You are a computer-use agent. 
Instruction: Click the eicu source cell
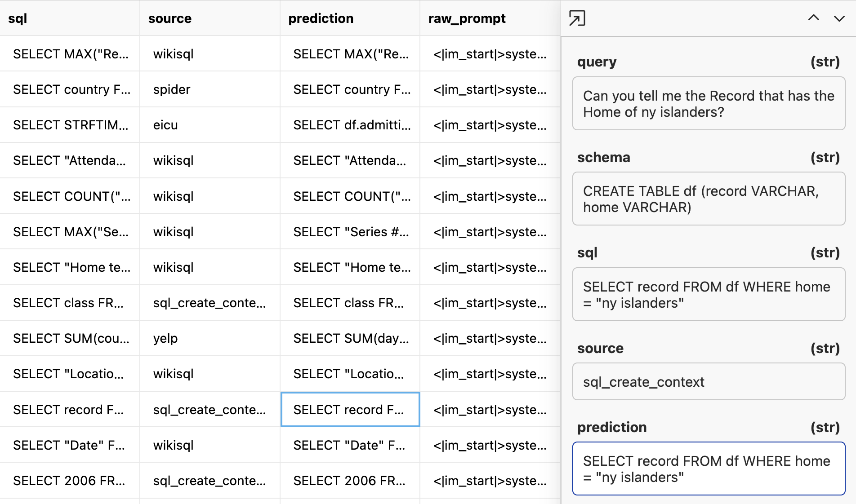(210, 125)
